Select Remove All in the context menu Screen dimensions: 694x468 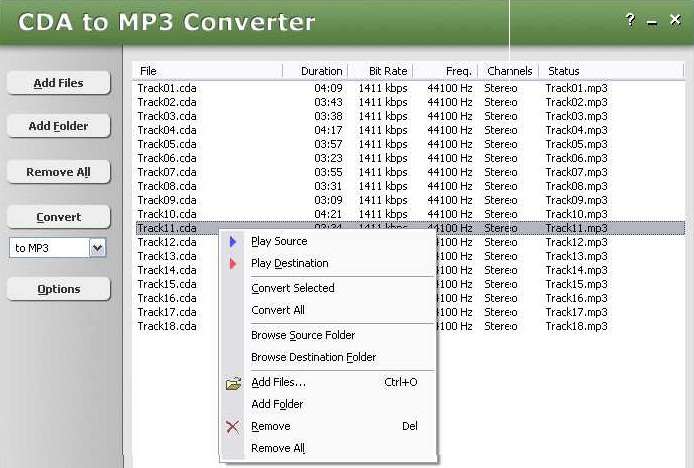coord(277,449)
